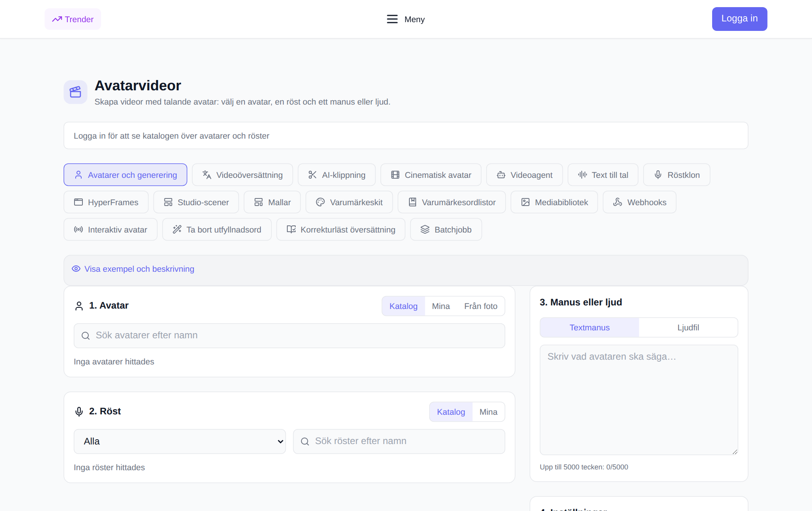This screenshot has height=511, width=812.
Task: Click the robot icon on Videoagent
Action: tap(501, 175)
